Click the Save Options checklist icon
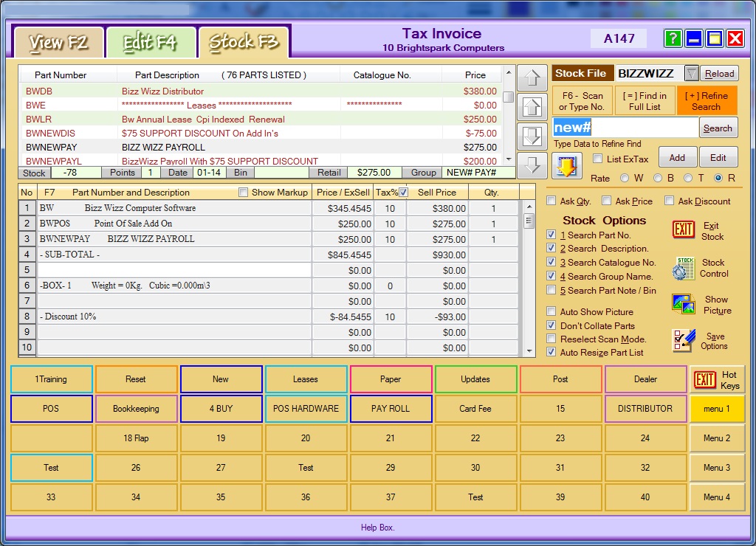Viewport: 756px width, 546px height. pos(683,341)
